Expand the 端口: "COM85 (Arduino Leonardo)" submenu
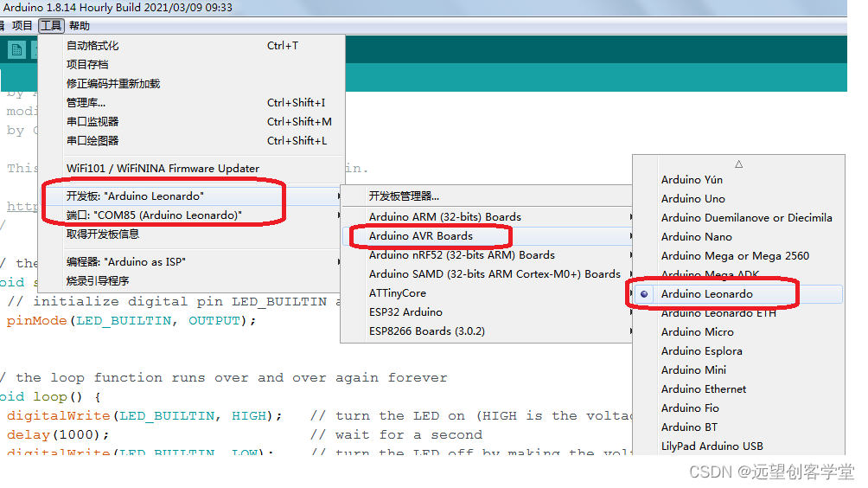This screenshot has height=488, width=868. pos(192,215)
